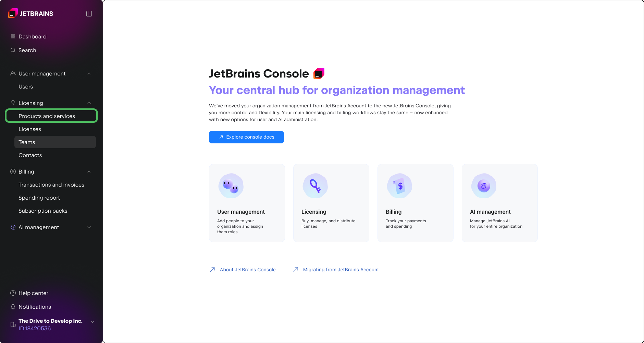644x343 pixels.
Task: Collapse the Billing section chevron
Action: click(x=89, y=171)
